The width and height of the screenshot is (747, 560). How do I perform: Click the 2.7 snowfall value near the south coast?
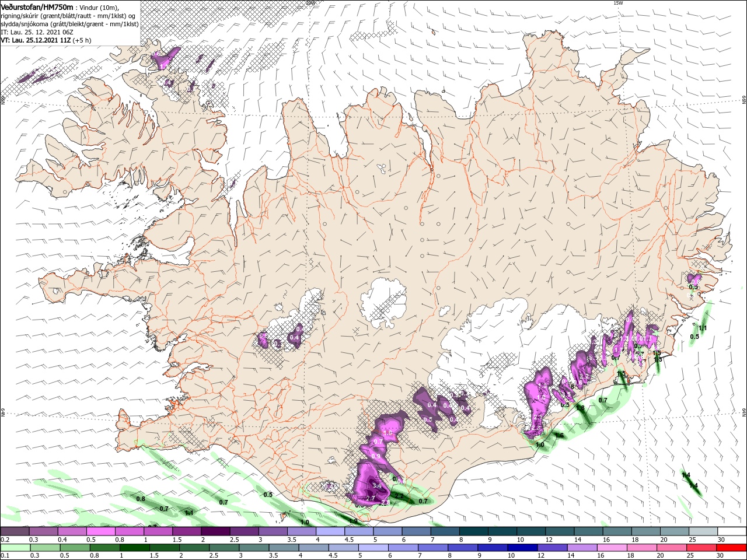(370, 498)
